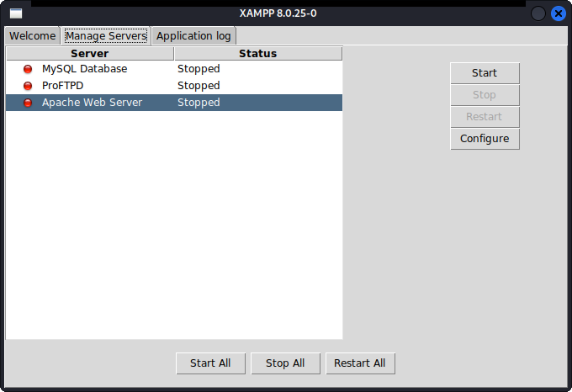
Task: Click the Server column header
Action: 90,54
